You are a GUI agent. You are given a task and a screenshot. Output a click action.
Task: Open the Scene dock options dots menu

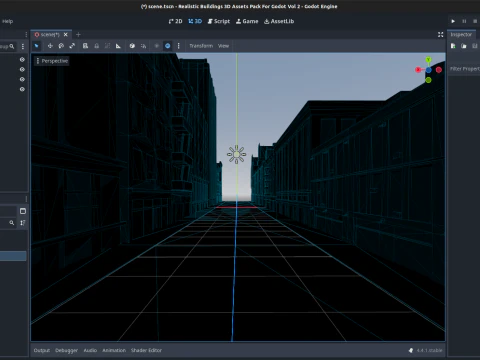tap(26, 35)
